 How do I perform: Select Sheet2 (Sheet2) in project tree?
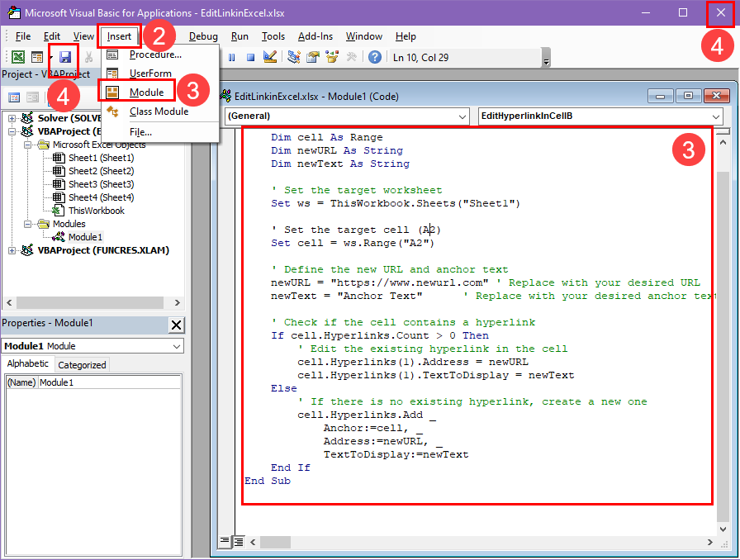click(x=101, y=171)
